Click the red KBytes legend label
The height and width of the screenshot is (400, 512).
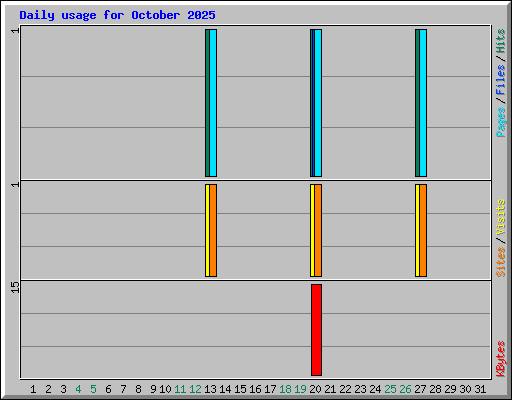[x=500, y=359]
